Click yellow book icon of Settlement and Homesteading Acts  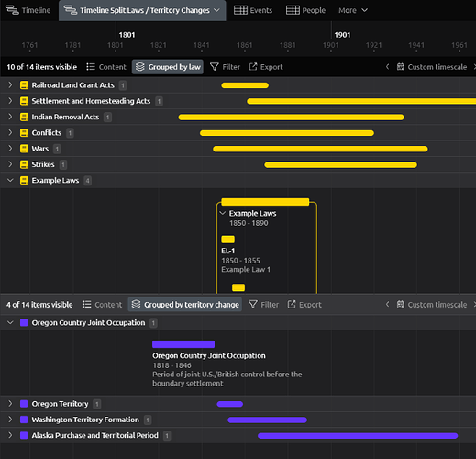pos(24,101)
